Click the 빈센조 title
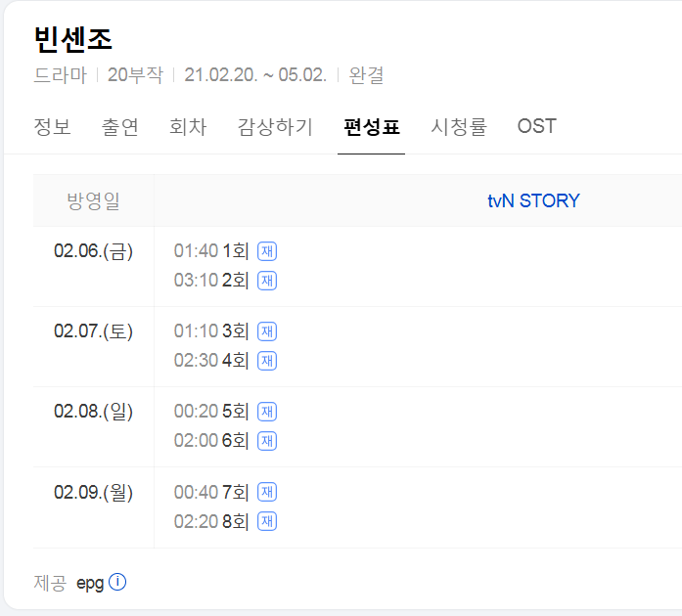 click(72, 39)
